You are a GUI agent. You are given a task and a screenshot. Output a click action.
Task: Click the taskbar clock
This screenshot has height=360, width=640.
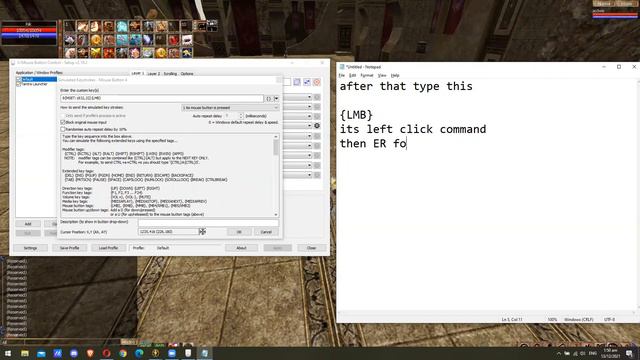610,353
